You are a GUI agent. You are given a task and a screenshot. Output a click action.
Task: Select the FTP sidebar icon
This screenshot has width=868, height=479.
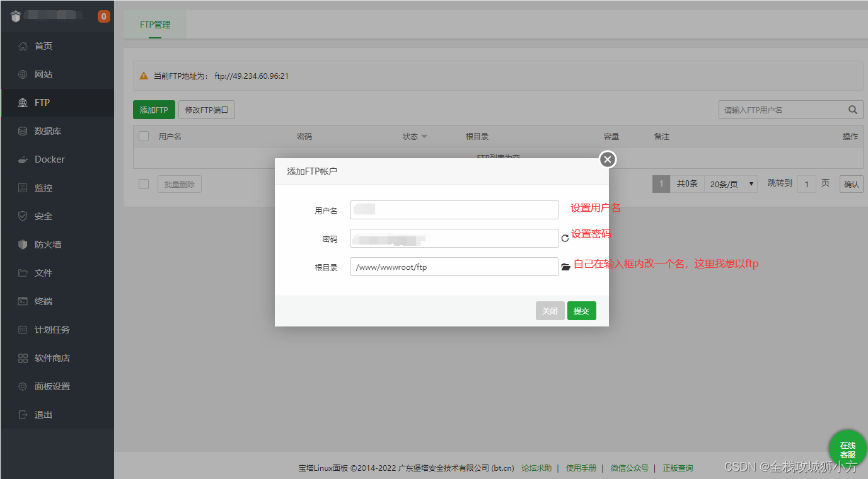[x=23, y=103]
